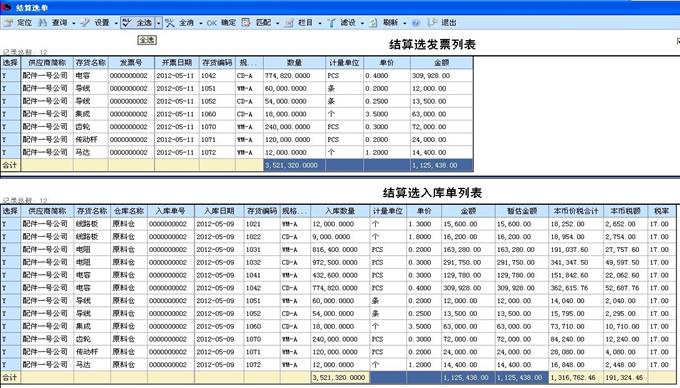This screenshot has height=388, width=680.
Task: Expand the dropdown arrow beside 查询
Action: tap(74, 23)
